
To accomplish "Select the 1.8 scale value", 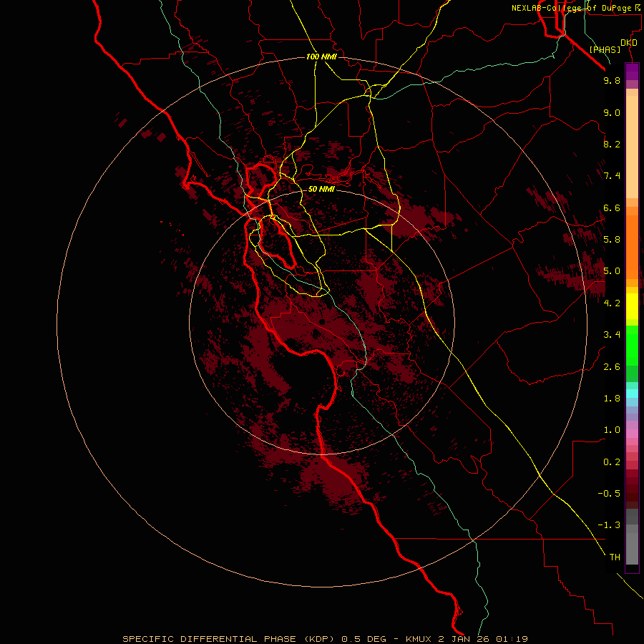I will coord(612,399).
